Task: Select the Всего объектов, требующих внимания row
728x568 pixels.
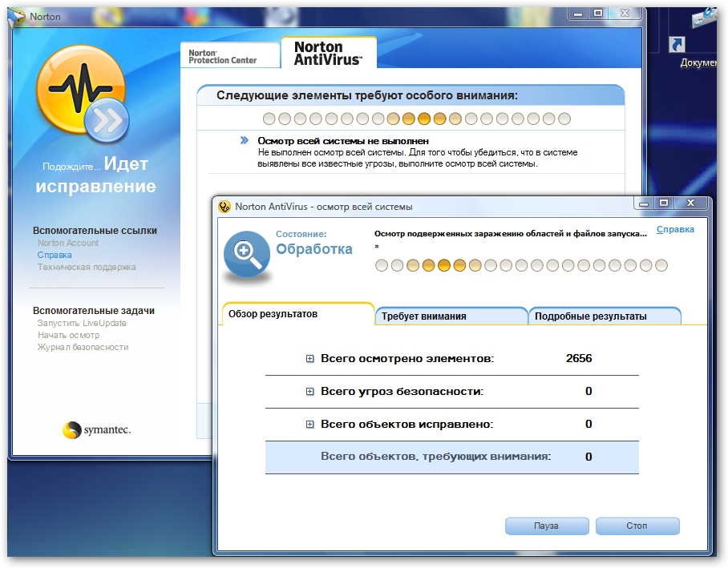Action: tap(451, 457)
